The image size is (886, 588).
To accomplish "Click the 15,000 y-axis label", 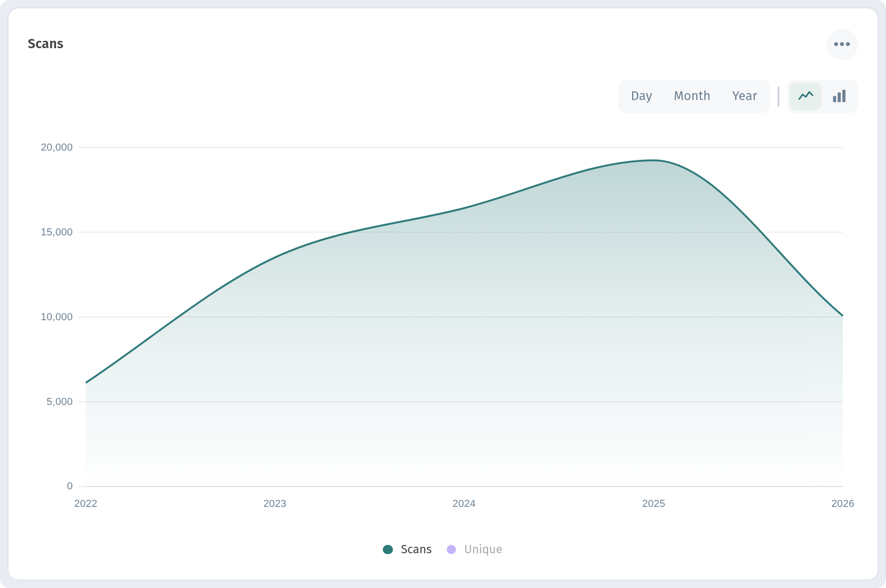I will (x=57, y=232).
